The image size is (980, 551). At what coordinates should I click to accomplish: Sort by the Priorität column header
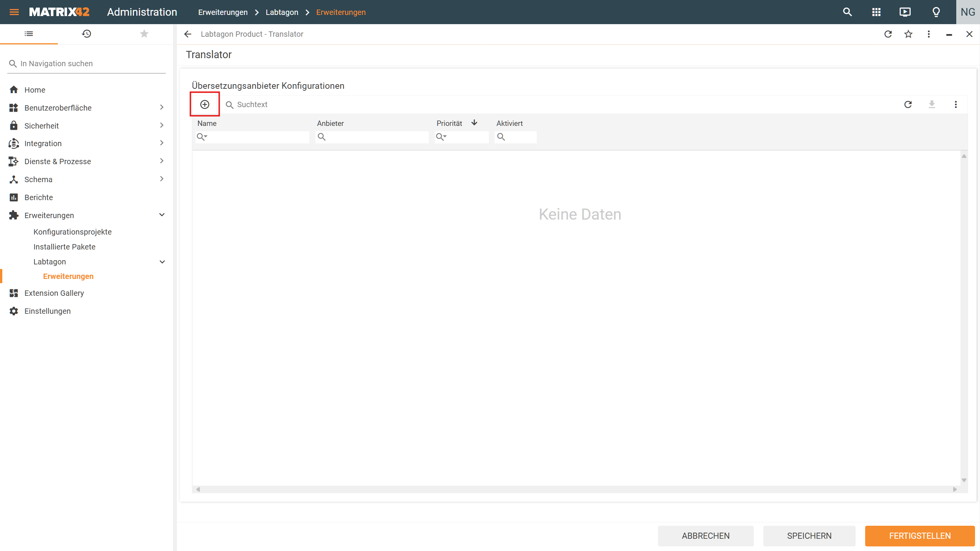[x=449, y=123]
